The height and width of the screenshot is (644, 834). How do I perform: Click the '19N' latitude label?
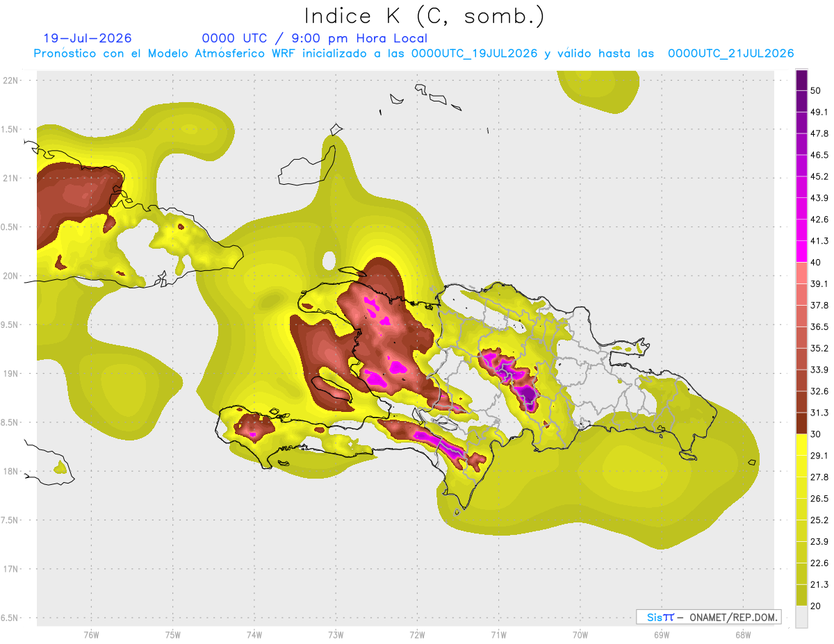(11, 373)
